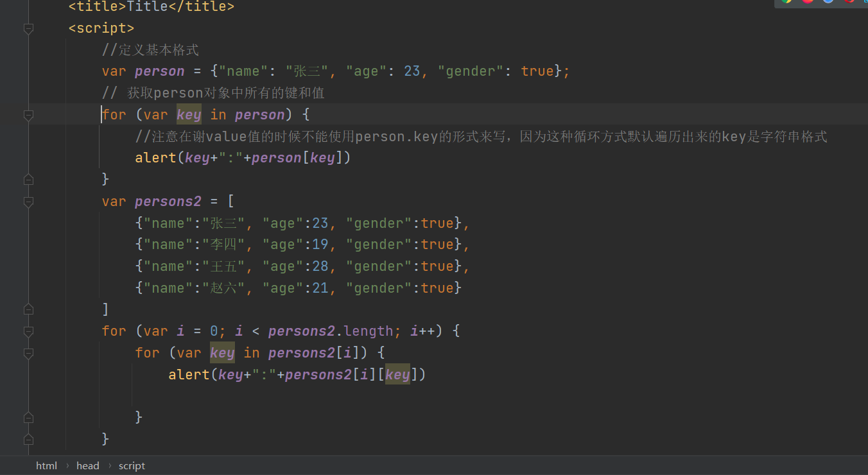The height and width of the screenshot is (475, 868).
Task: Click the array row containing "张三" age 23
Action: coord(303,223)
